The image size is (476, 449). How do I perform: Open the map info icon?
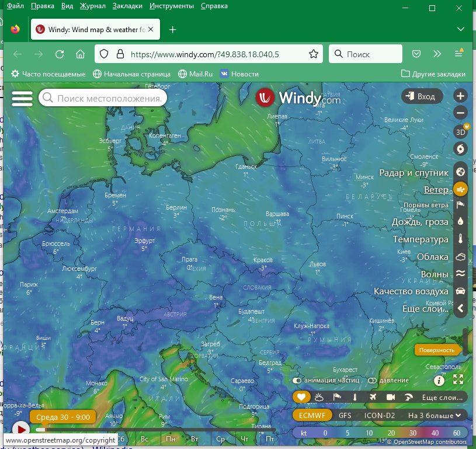tap(439, 380)
